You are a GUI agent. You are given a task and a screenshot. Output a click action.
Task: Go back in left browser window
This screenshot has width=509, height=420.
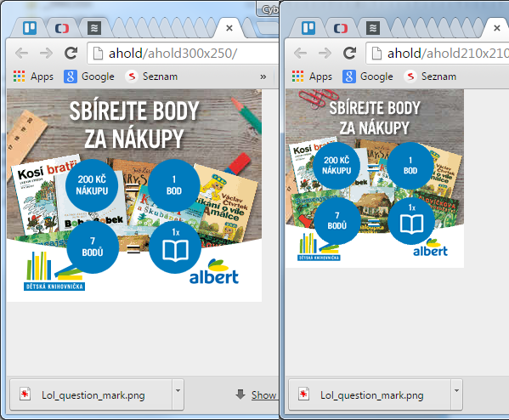click(x=22, y=53)
